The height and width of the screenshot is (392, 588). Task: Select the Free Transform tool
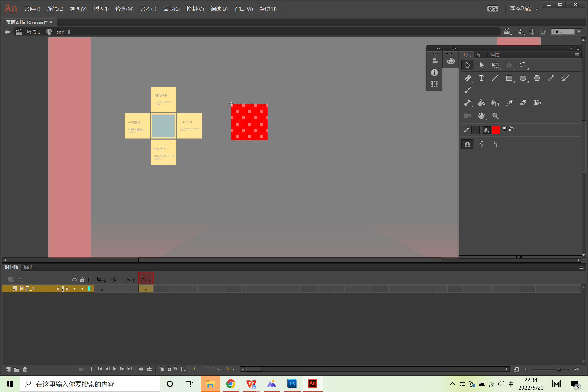[495, 65]
